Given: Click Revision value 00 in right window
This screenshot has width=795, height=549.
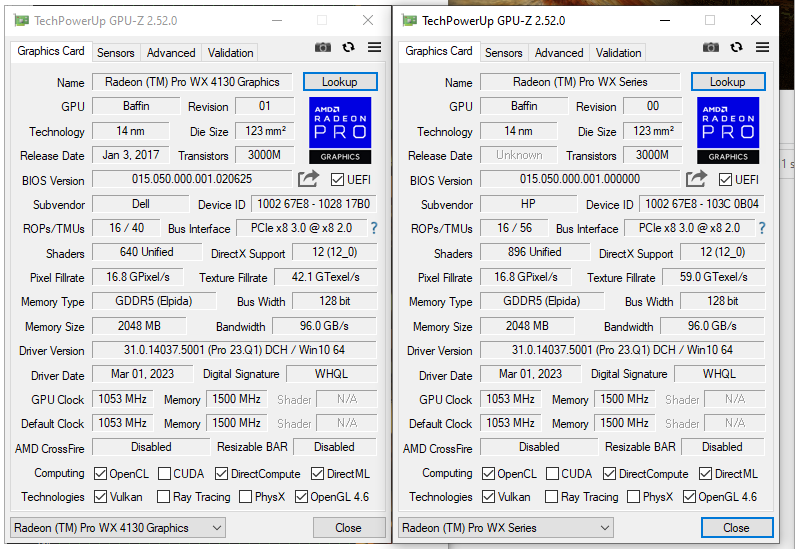Looking at the screenshot, I should click(x=653, y=106).
